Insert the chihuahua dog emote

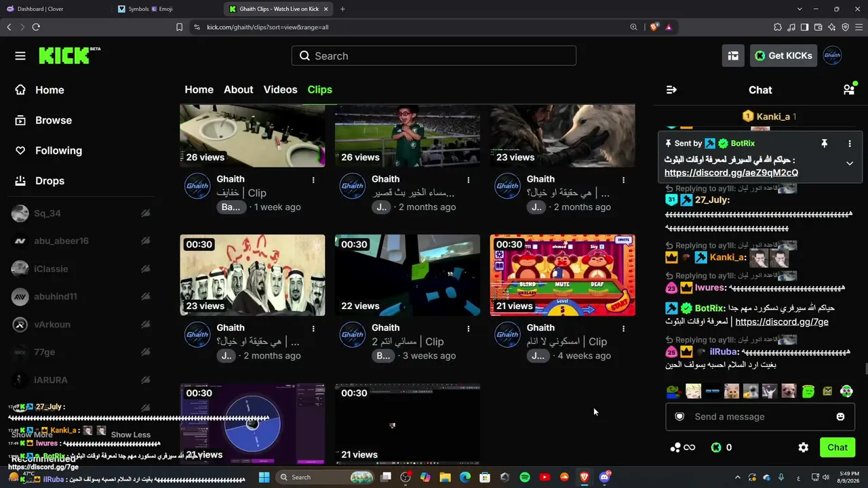click(x=789, y=391)
